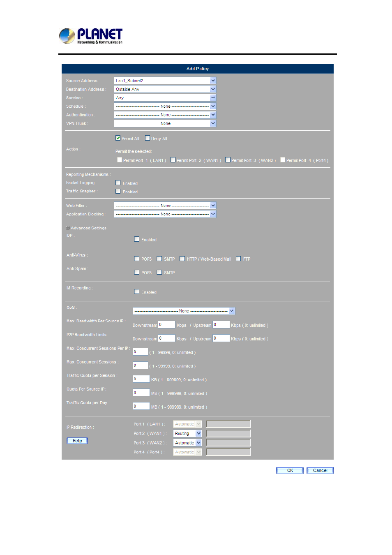392x555 pixels.
Task: Check Anti-Virus HTTP / Web-Based Mail
Action: (x=182, y=259)
